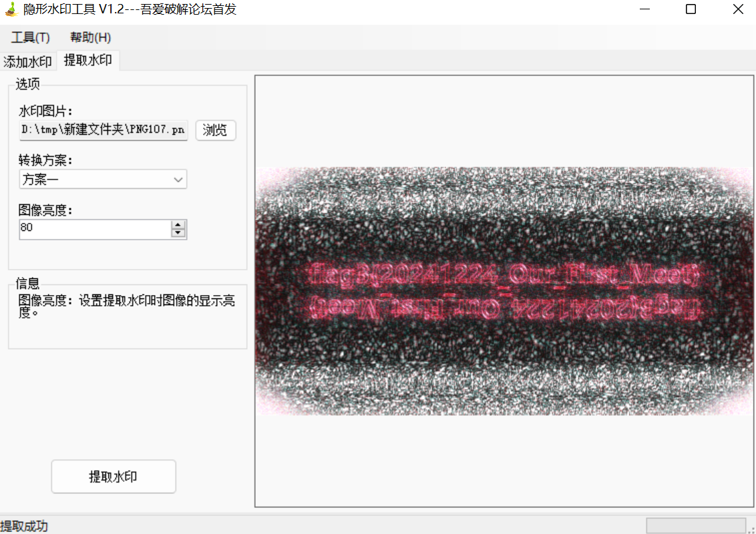Expand the 转换方案 dropdown showing 方案一
756x534 pixels.
coord(104,180)
